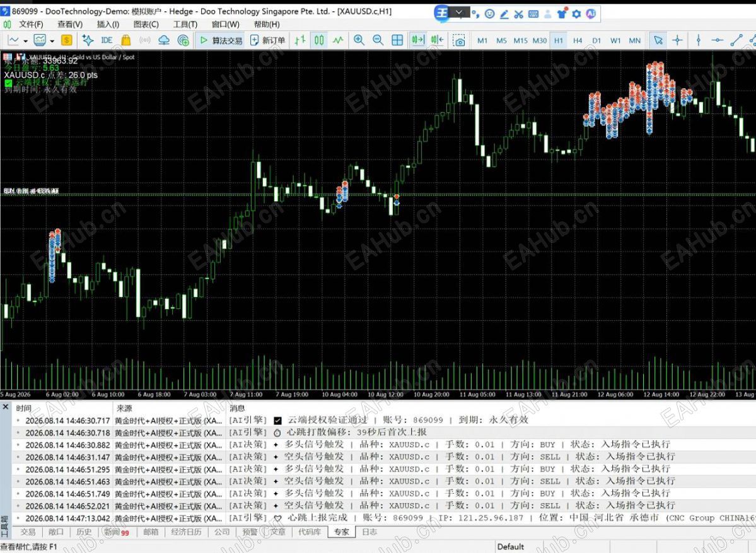
Task: Close the toolbox panel with X
Action: tap(5, 407)
